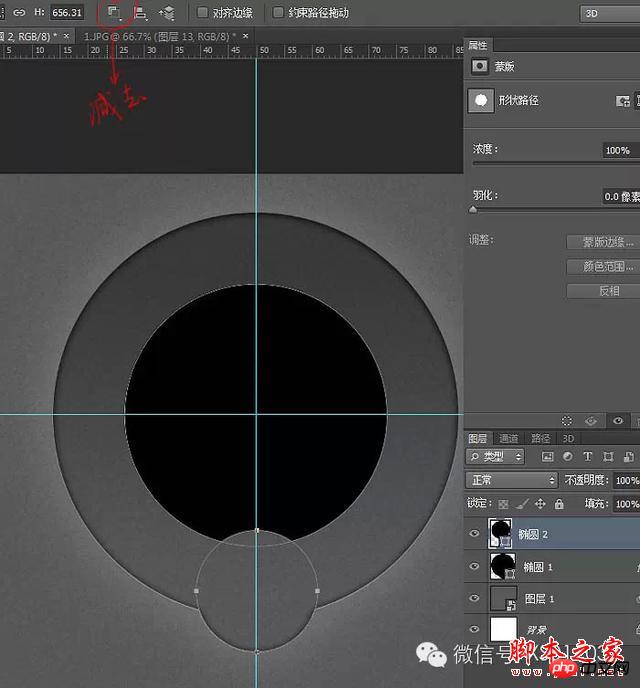Viewport: 640px width, 688px height.
Task: Switch to the 通道 tab
Action: [x=509, y=438]
